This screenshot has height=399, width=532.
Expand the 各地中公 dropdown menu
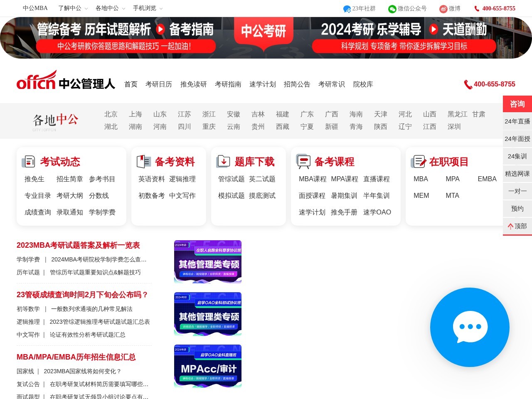point(110,8)
